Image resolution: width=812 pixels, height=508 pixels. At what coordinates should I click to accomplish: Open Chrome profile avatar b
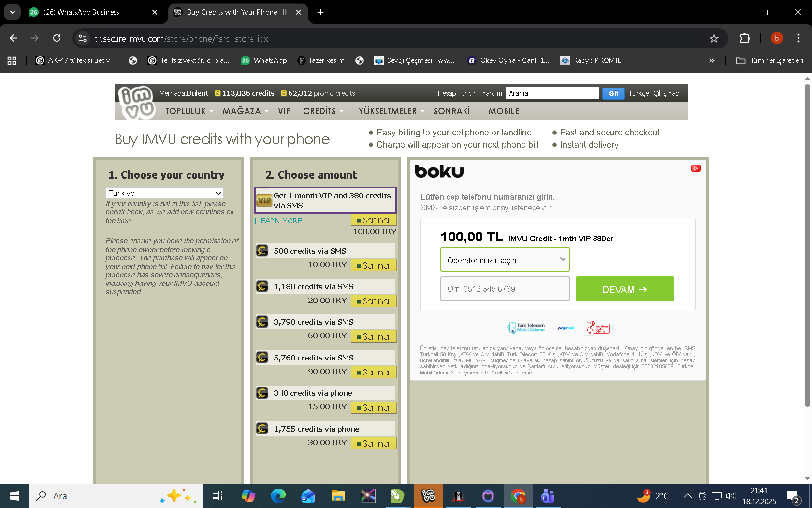coord(777,38)
